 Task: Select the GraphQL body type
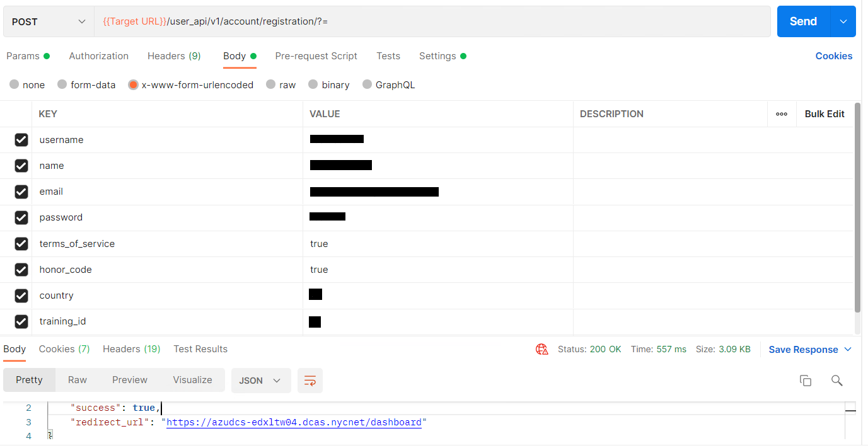(388, 84)
